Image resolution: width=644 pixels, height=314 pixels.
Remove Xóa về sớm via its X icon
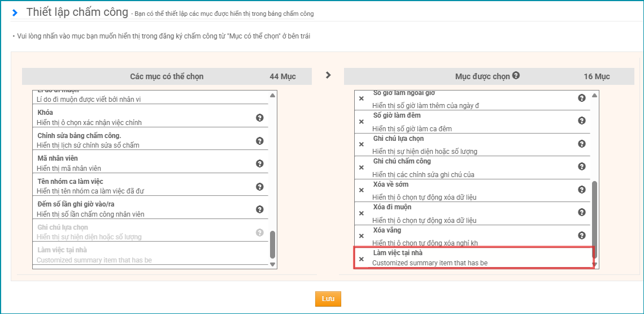coord(362,190)
